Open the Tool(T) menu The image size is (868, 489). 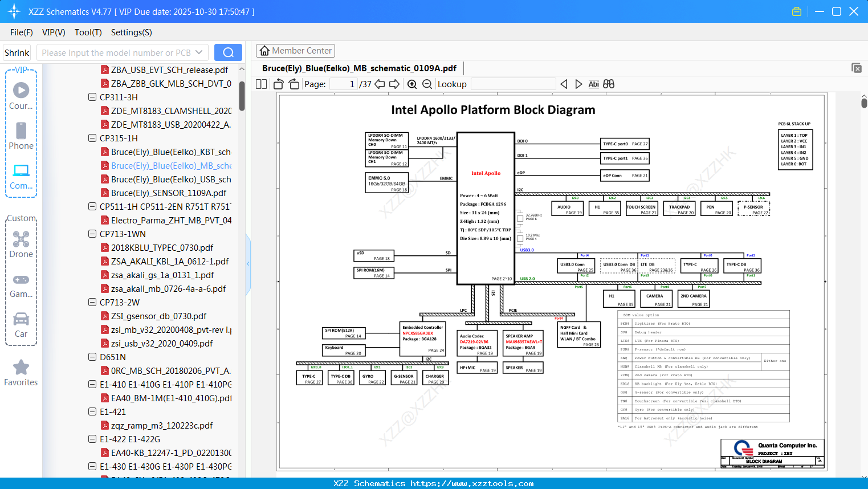click(88, 32)
